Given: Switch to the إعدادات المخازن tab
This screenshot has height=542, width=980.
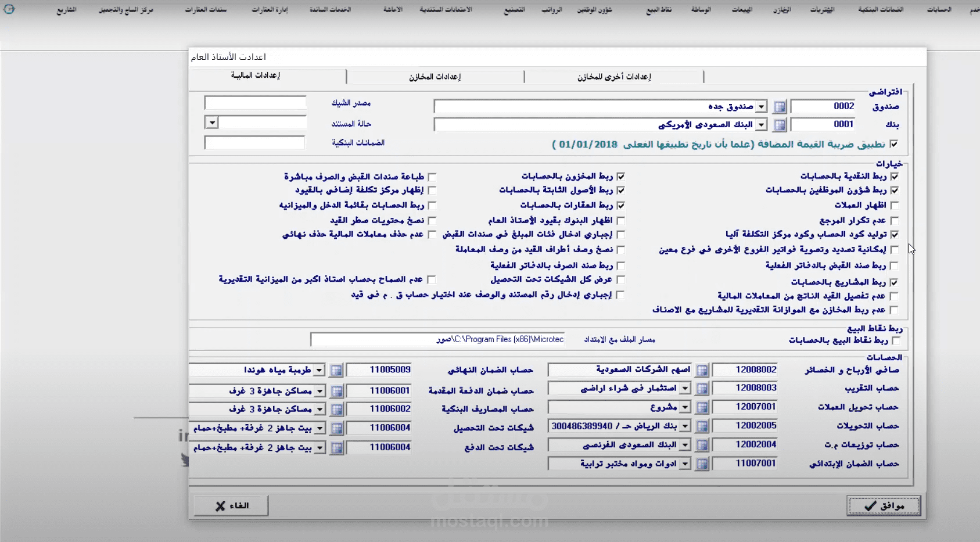Looking at the screenshot, I should [435, 76].
